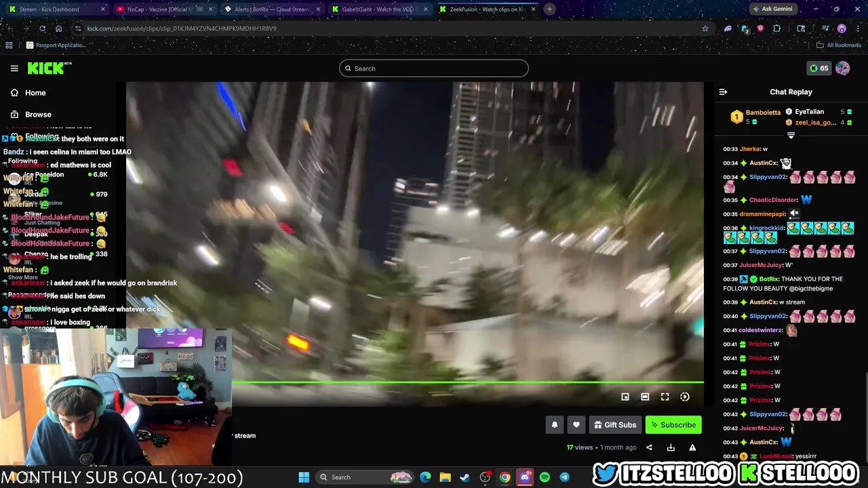Open Discord from taskbar

click(x=524, y=477)
